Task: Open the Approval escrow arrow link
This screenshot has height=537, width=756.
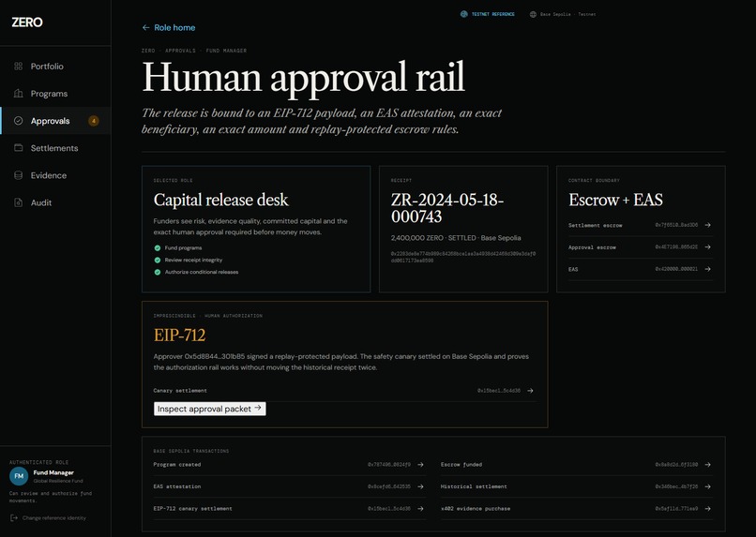Action: tap(707, 247)
